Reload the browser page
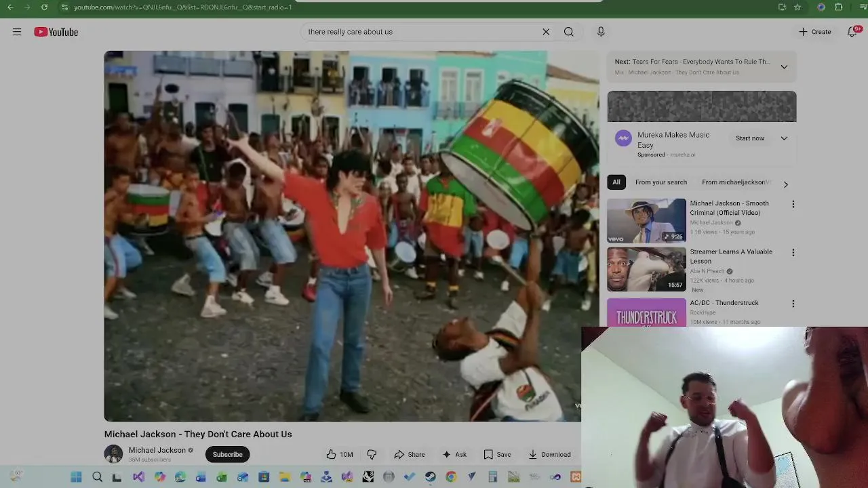Viewport: 868px width, 488px height. point(44,7)
